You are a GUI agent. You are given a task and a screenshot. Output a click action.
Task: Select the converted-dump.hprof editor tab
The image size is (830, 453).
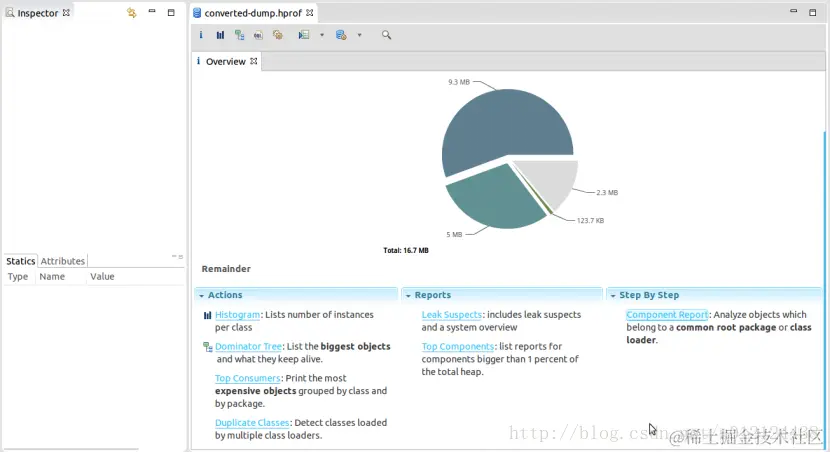253,13
